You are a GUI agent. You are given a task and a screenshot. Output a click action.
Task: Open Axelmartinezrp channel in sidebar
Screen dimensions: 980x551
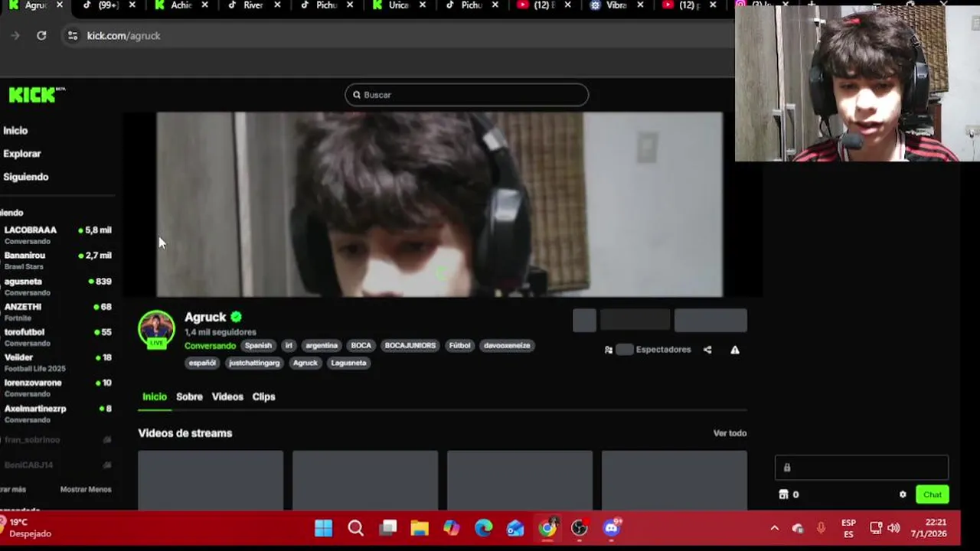[57, 413]
